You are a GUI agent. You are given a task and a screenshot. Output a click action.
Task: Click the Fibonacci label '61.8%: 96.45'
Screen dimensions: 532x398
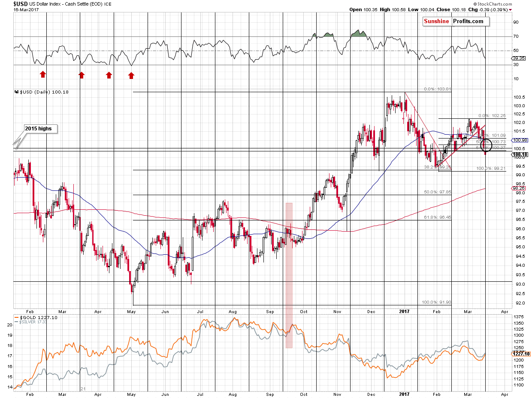pos(437,218)
